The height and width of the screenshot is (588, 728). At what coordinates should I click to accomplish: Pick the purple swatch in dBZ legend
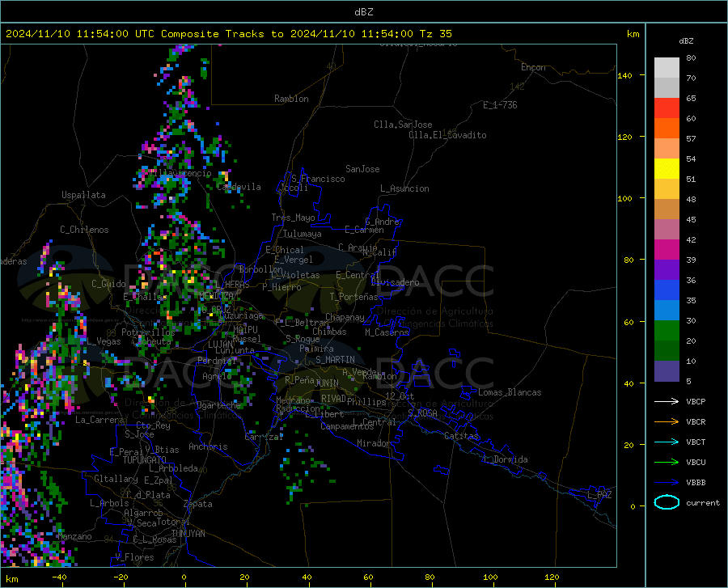point(667,270)
